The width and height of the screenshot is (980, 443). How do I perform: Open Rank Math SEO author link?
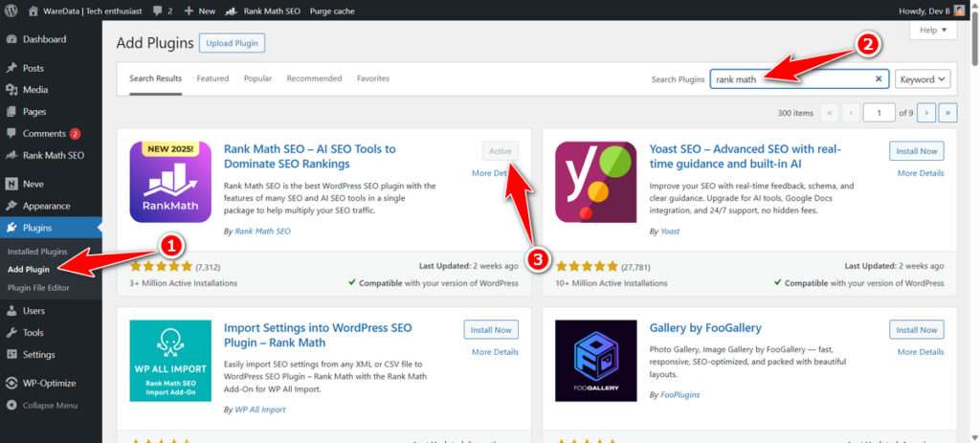(x=262, y=232)
